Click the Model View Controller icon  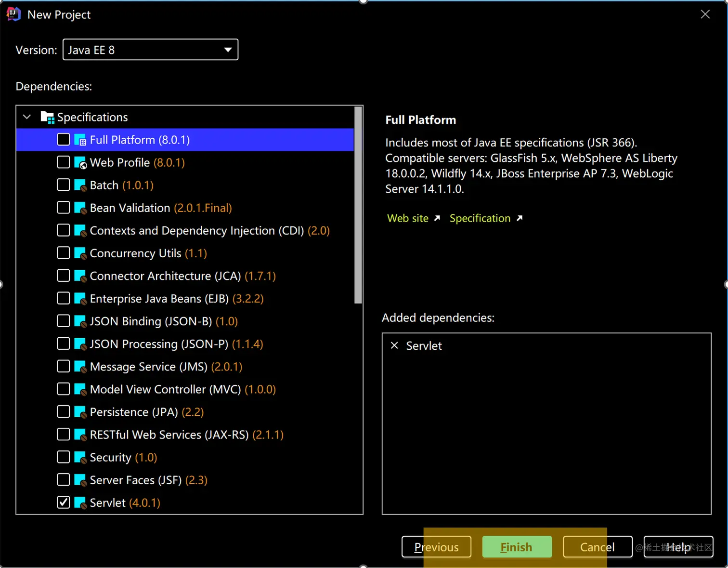(80, 389)
